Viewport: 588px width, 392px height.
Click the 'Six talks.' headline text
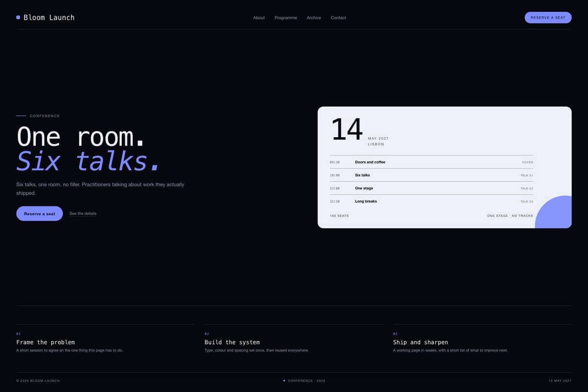[88, 161]
